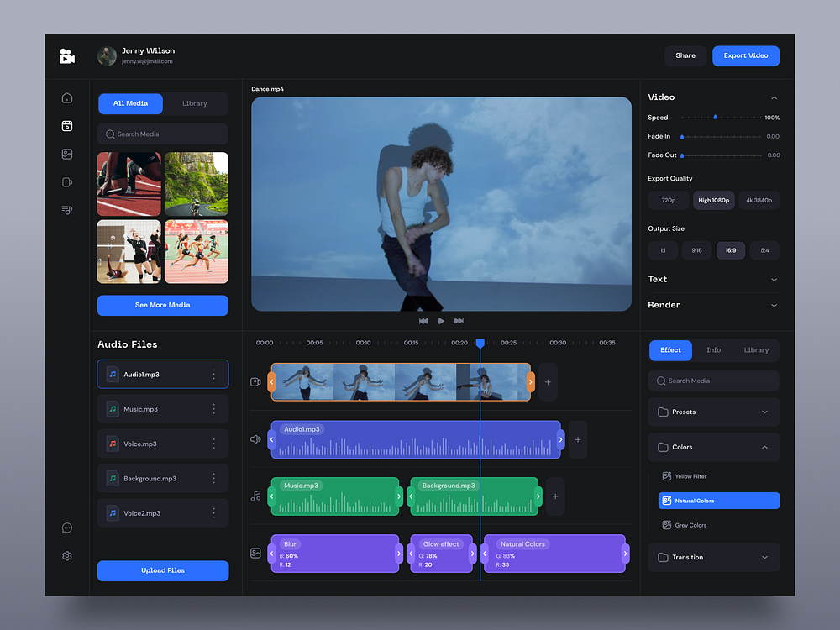Click the speaker icon on the audio track
The image size is (840, 630).
pyautogui.click(x=255, y=438)
